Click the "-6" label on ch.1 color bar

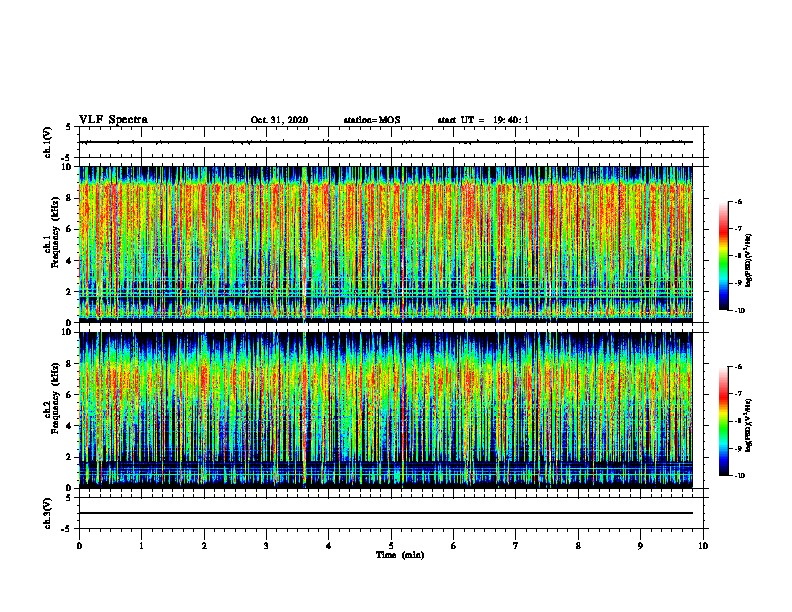point(738,202)
